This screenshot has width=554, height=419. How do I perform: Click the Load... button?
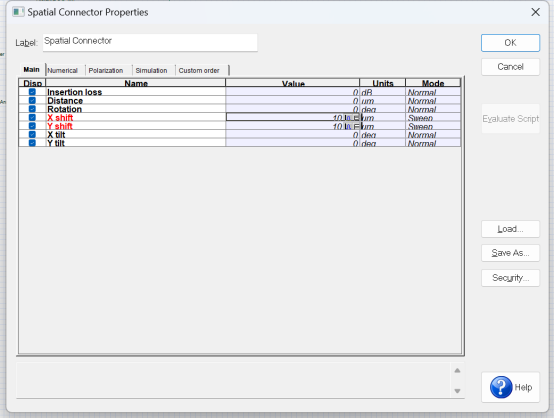click(510, 229)
